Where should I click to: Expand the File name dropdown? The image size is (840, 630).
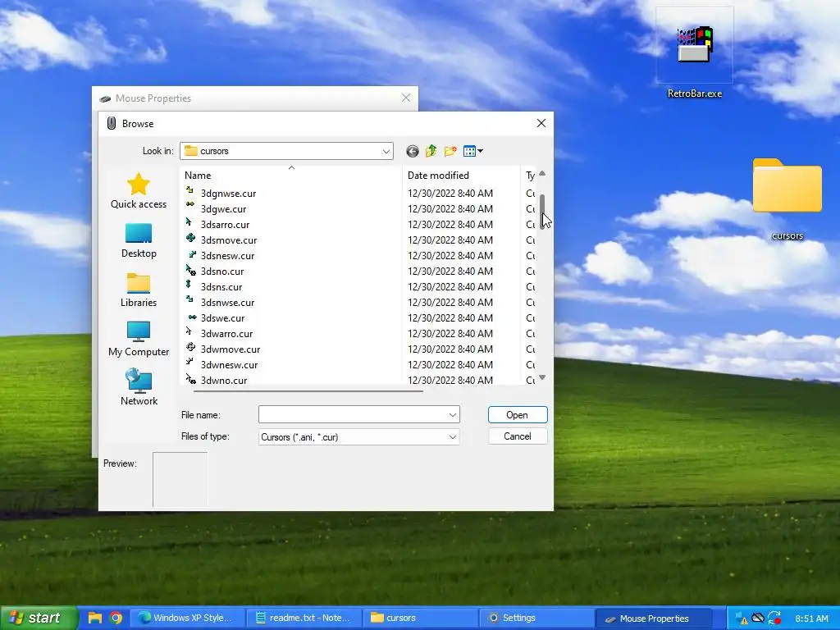point(452,414)
